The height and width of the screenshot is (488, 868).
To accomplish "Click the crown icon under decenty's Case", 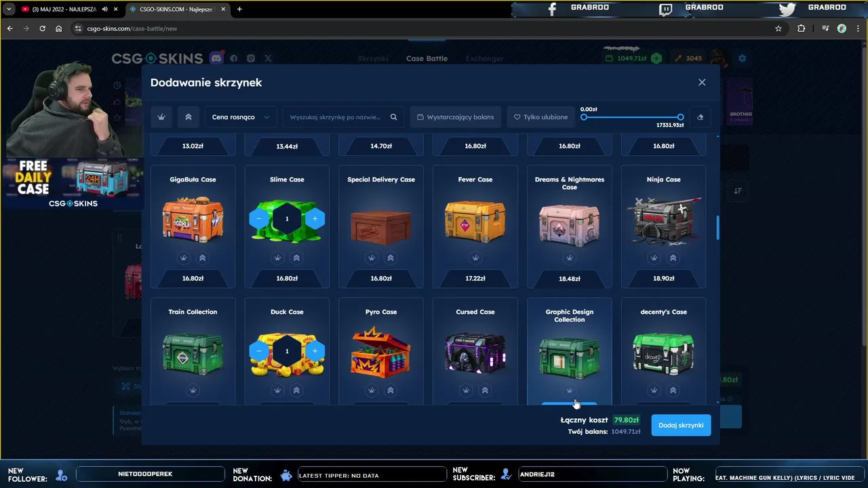I will pos(654,390).
